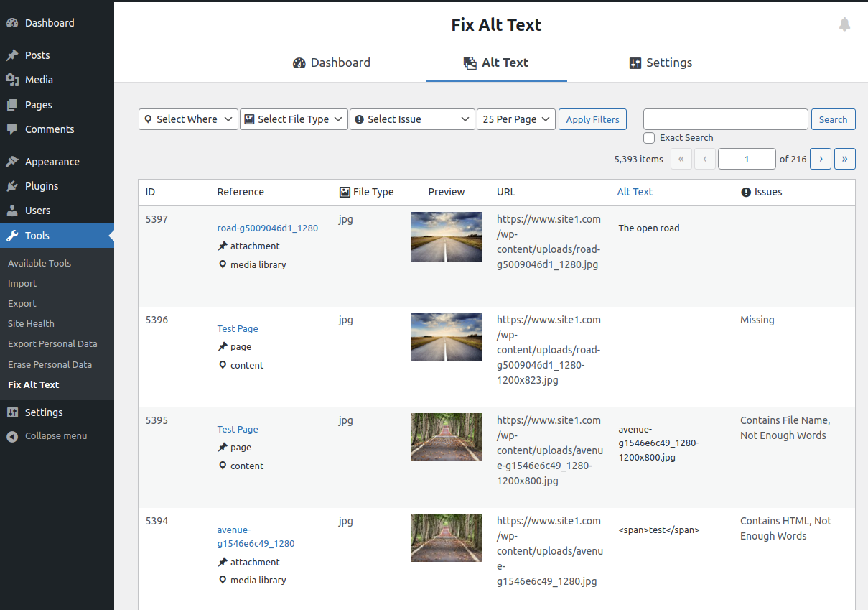Open Export Personal Data
This screenshot has height=610, width=868.
click(52, 343)
